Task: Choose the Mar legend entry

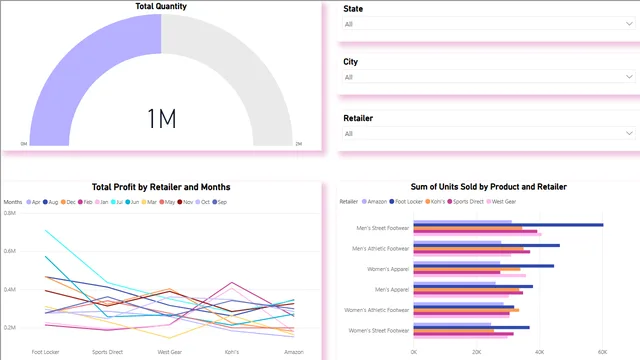Action: (149, 202)
